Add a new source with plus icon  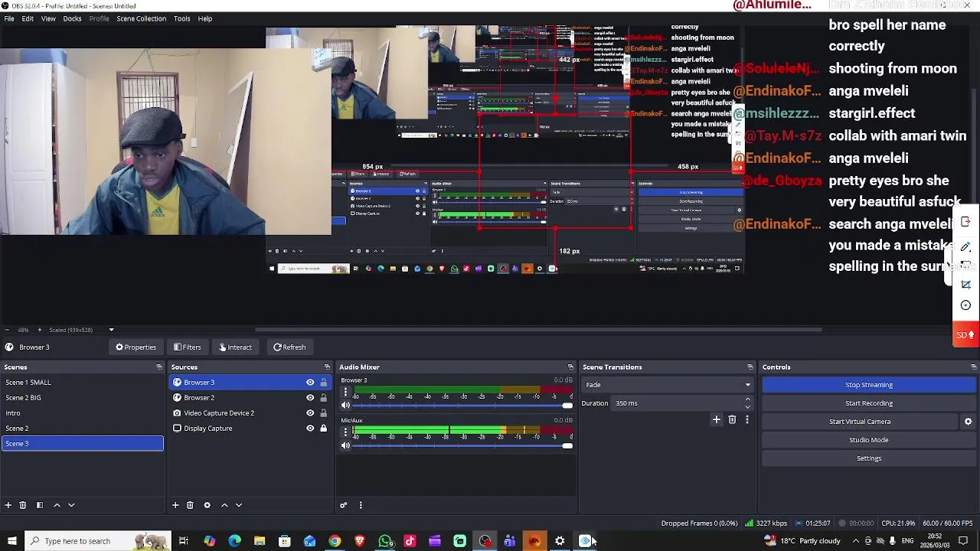click(175, 505)
